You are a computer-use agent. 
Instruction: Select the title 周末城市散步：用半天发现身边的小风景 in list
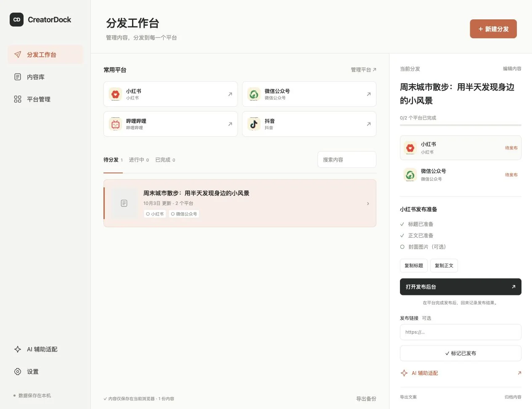(x=196, y=193)
